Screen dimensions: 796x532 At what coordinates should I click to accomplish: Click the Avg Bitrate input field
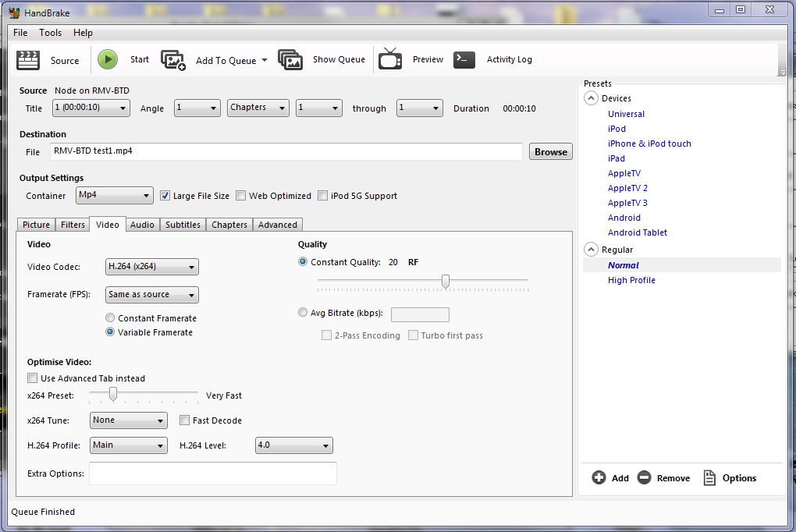coord(420,314)
